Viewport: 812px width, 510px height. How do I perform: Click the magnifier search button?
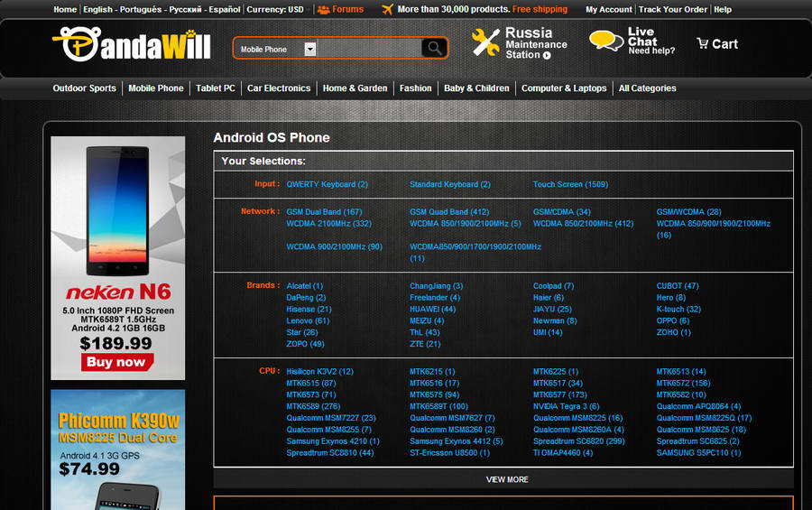coord(435,48)
